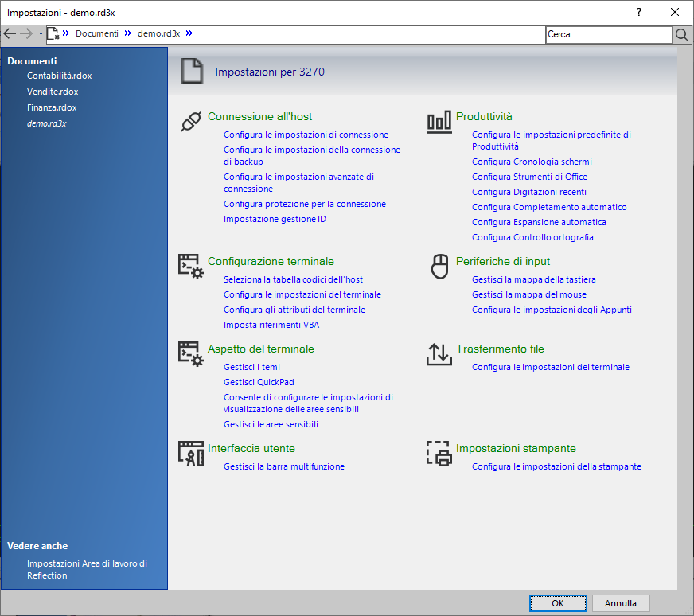Image resolution: width=694 pixels, height=616 pixels.
Task: Select Contabilità.rdox in the Documenti list
Action: point(60,76)
